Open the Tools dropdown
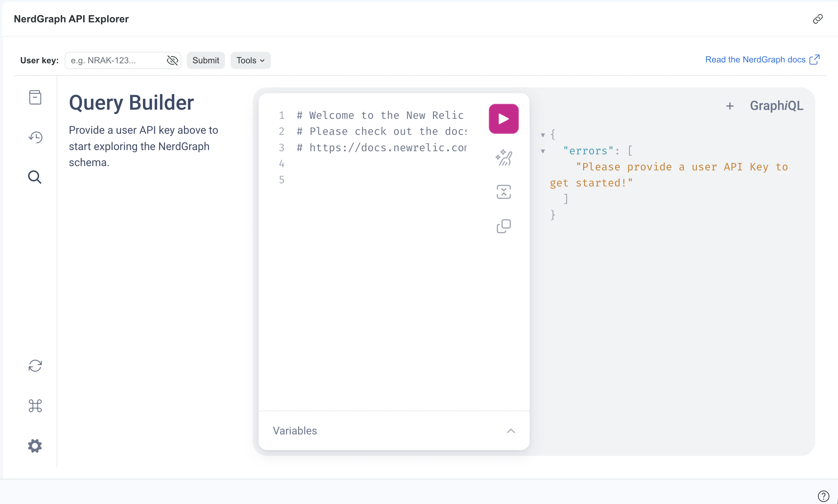Image resolution: width=838 pixels, height=504 pixels. [x=250, y=60]
